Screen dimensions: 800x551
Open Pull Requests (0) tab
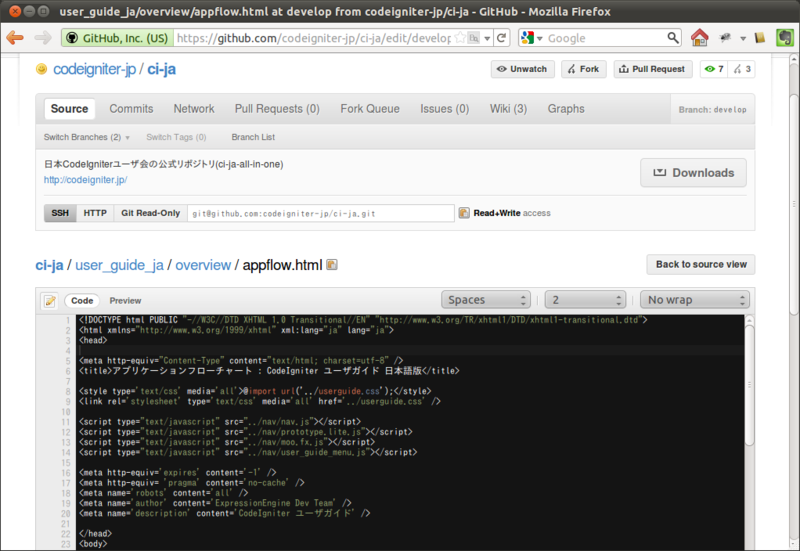[277, 109]
